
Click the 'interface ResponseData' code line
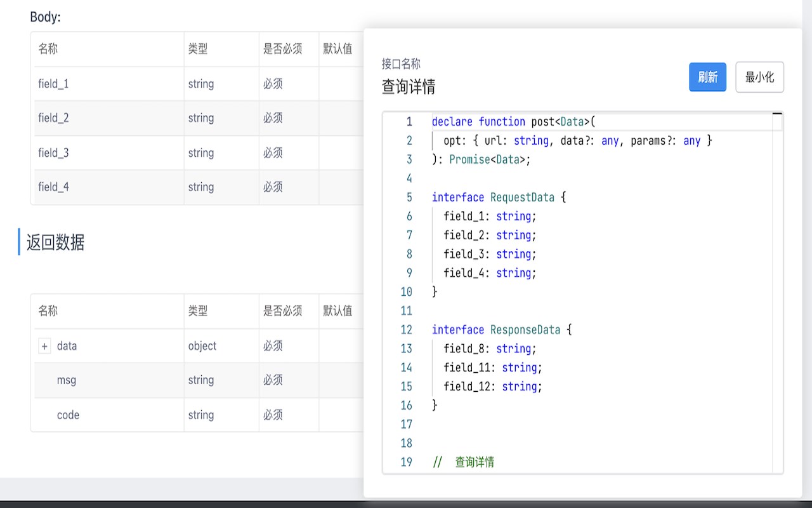501,330
